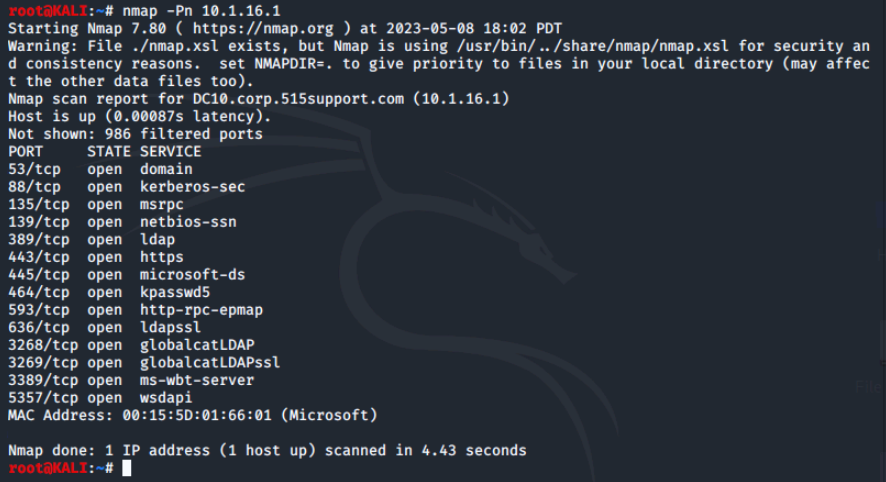The image size is (886, 482).
Task: Click the 5357/tcp wsdapi entry
Action: tap(101, 397)
